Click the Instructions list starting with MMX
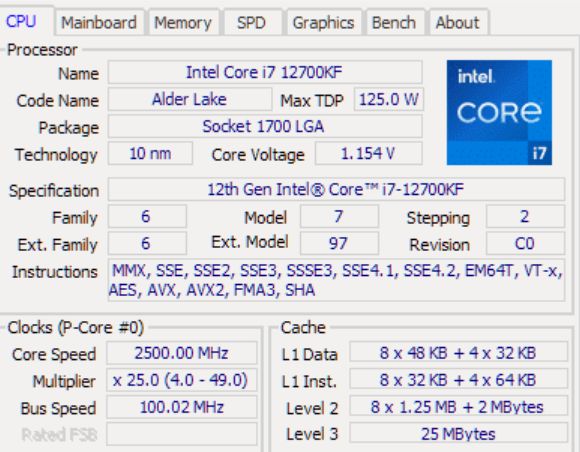Screen dimensions: 580x452 click(x=336, y=280)
